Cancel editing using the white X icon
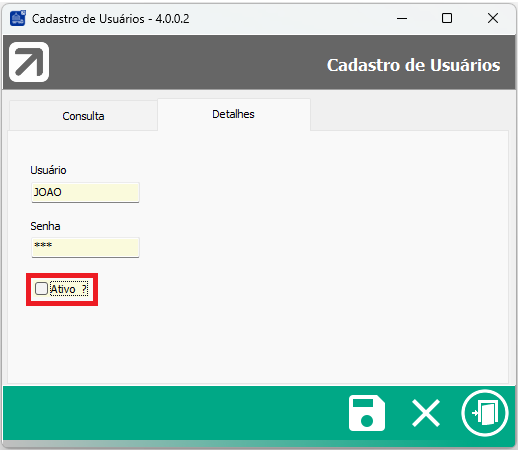The image size is (518, 450). click(x=426, y=413)
